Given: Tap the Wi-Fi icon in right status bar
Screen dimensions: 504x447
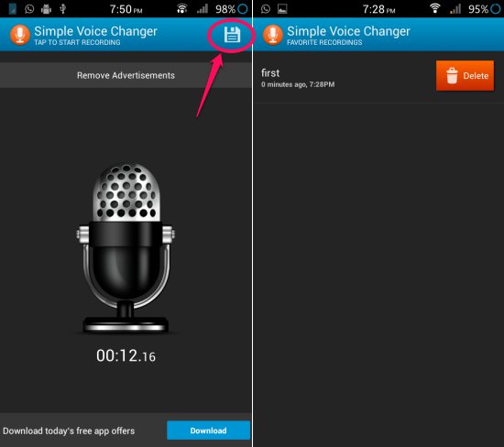Looking at the screenshot, I should pos(435,8).
